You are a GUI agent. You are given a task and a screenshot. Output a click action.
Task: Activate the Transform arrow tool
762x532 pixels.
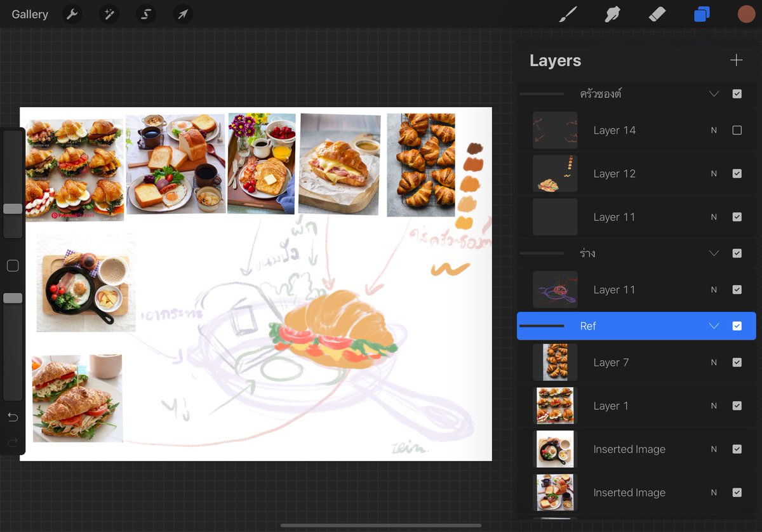[183, 14]
